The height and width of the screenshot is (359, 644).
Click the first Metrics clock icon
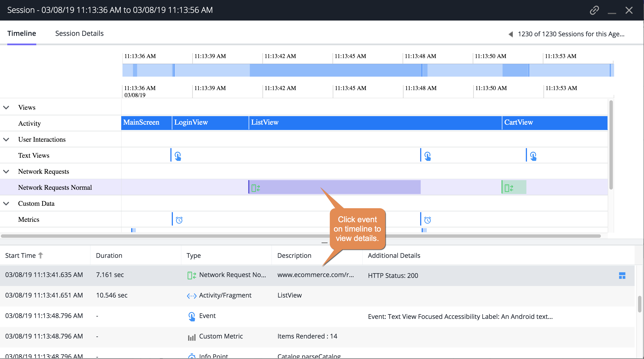[x=179, y=220]
